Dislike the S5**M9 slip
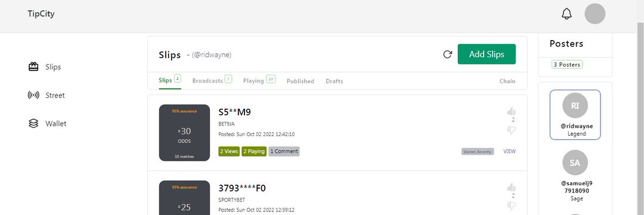The image size is (644, 215). coord(512,130)
